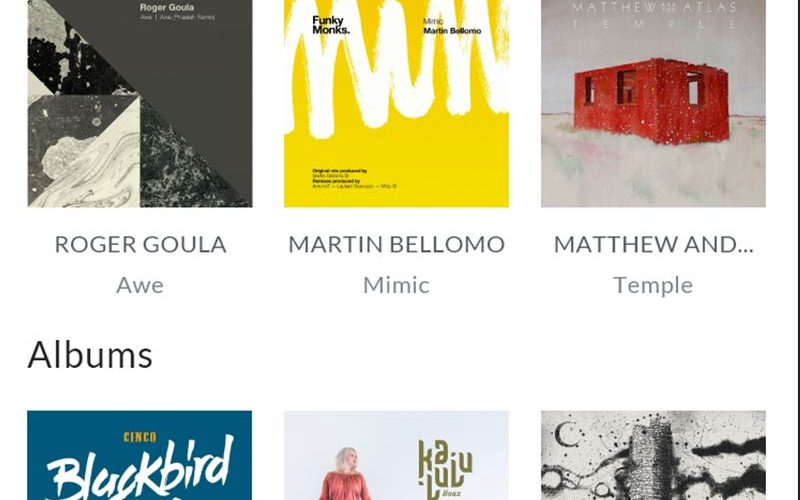Image resolution: width=800 pixels, height=500 pixels.
Task: Select the Awe track title
Action: [x=140, y=285]
